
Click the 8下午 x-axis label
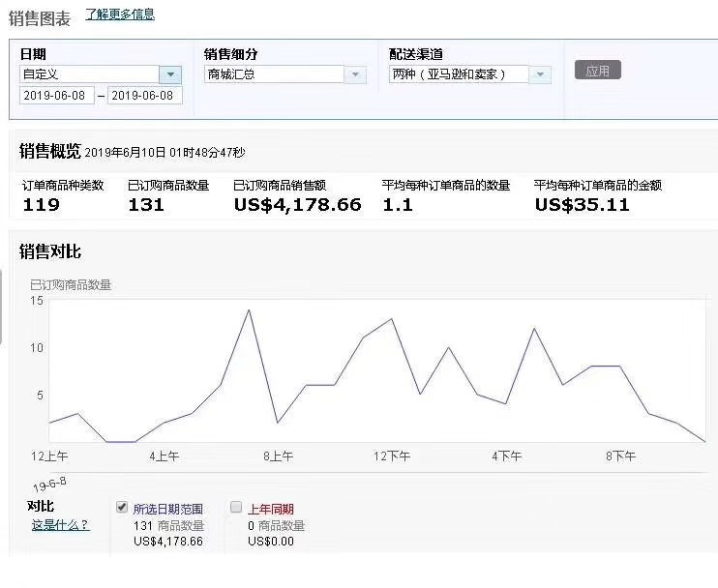click(x=619, y=456)
